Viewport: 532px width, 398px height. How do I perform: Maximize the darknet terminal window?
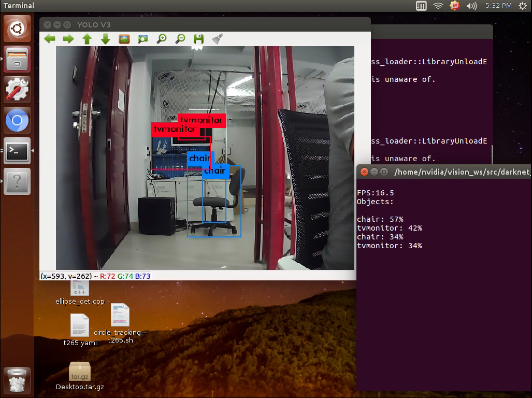384,172
